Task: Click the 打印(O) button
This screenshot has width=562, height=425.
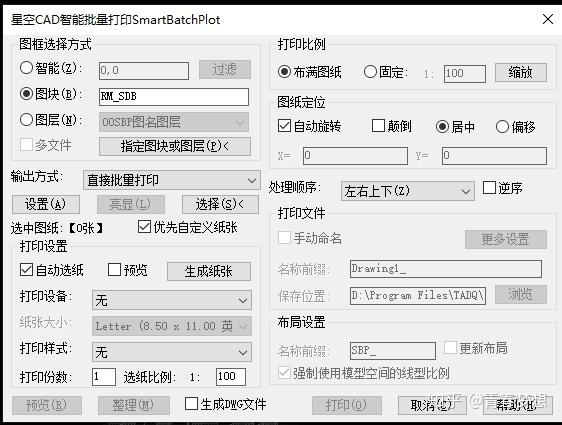Action: tap(347, 405)
